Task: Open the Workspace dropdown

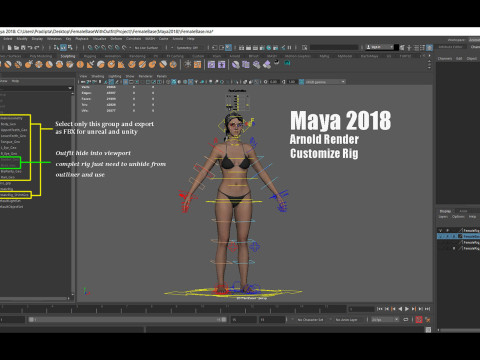Action: [474, 40]
